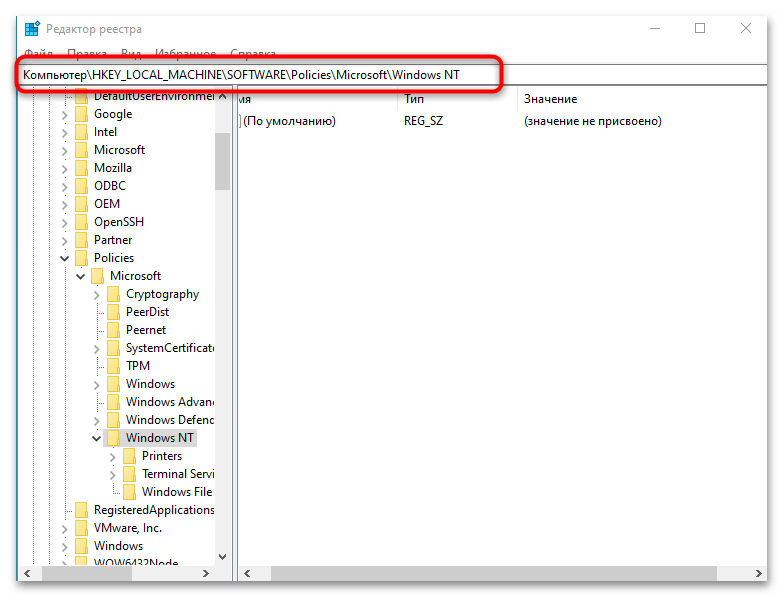783x597 pixels.
Task: Select the Policies folder icon
Action: point(81,258)
